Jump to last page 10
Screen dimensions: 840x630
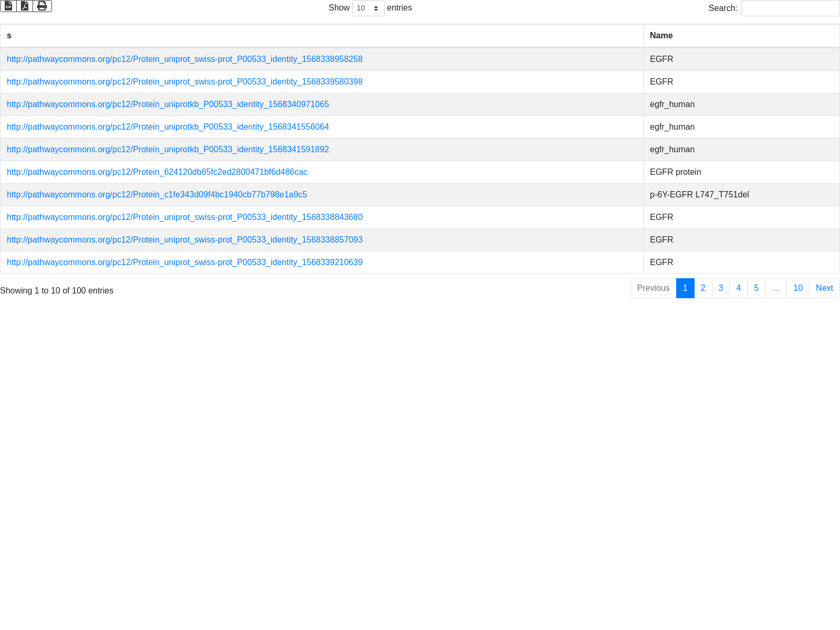point(797,288)
